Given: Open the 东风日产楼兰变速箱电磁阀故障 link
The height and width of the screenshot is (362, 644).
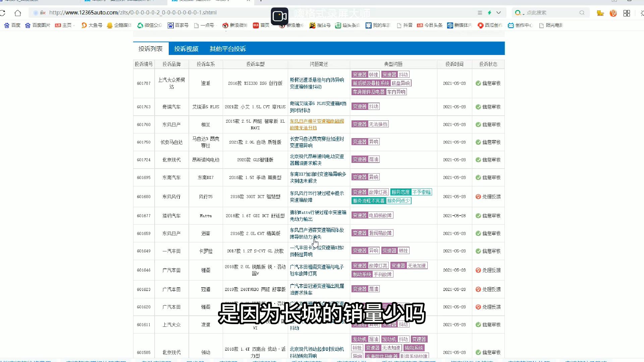Looking at the screenshot, I should coord(317,124).
